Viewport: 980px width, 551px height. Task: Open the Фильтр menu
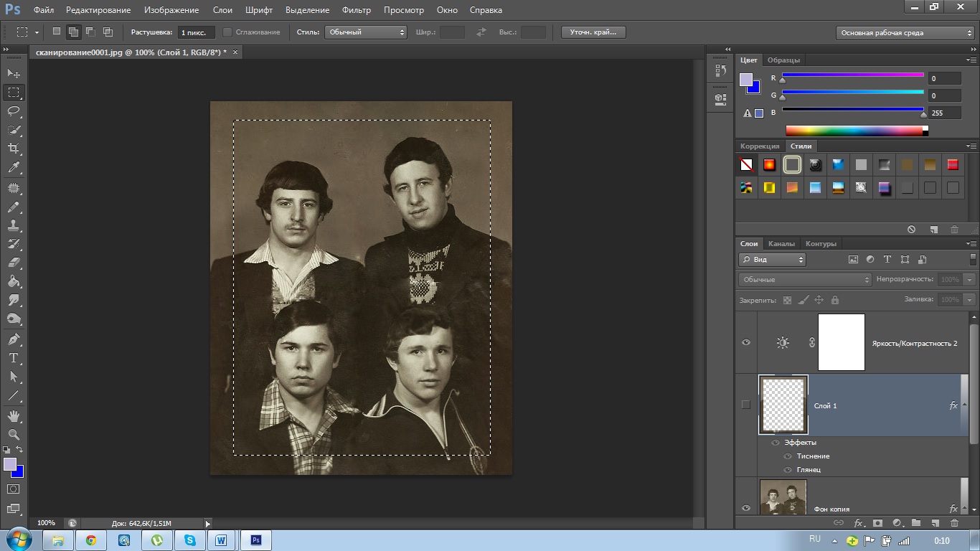[356, 10]
